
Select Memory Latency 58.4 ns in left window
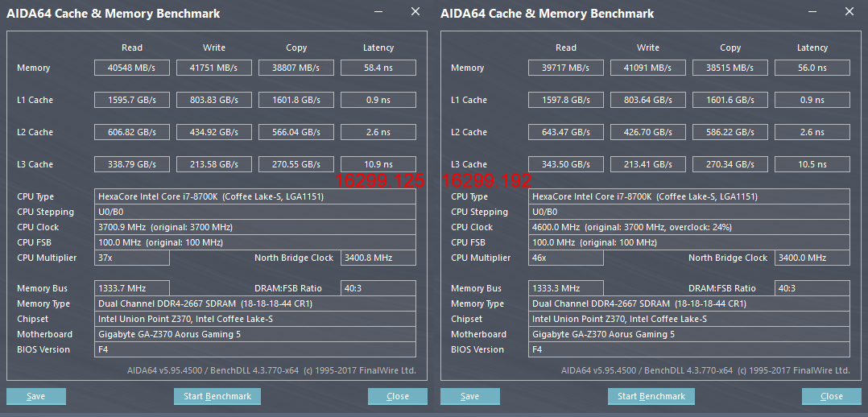378,68
